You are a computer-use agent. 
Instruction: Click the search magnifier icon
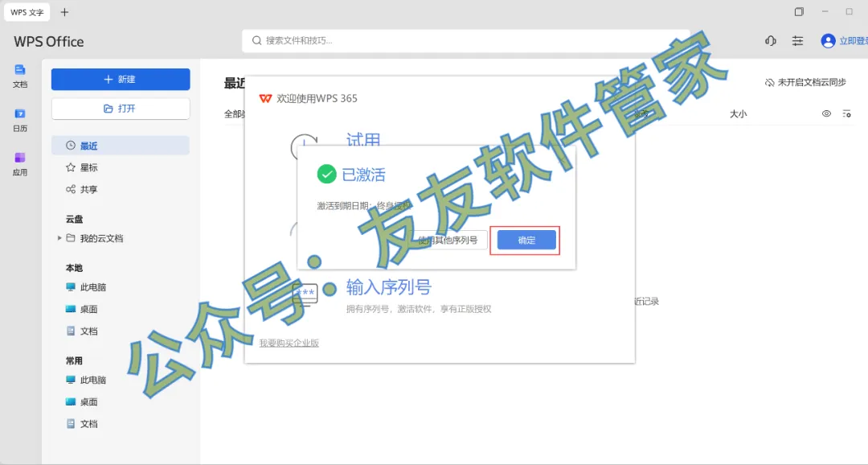pos(257,40)
